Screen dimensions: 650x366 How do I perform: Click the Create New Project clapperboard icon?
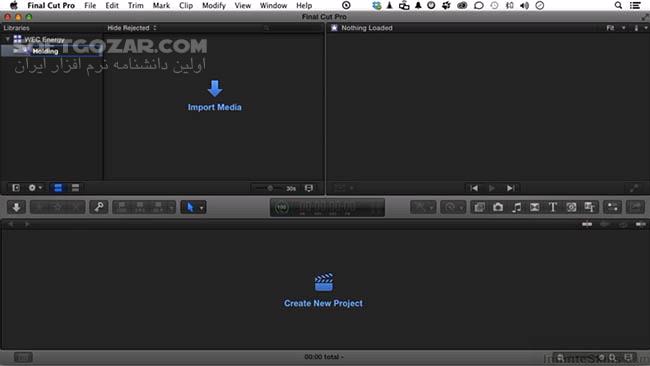tap(324, 283)
